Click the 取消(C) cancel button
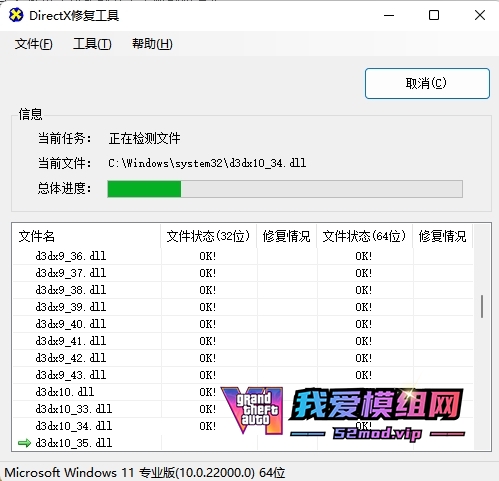499x481 pixels. (x=427, y=83)
